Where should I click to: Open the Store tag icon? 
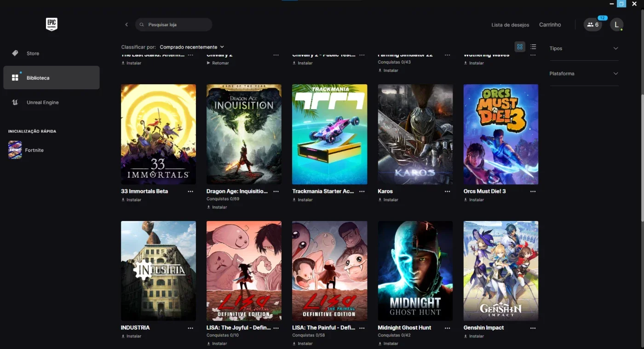pos(15,53)
